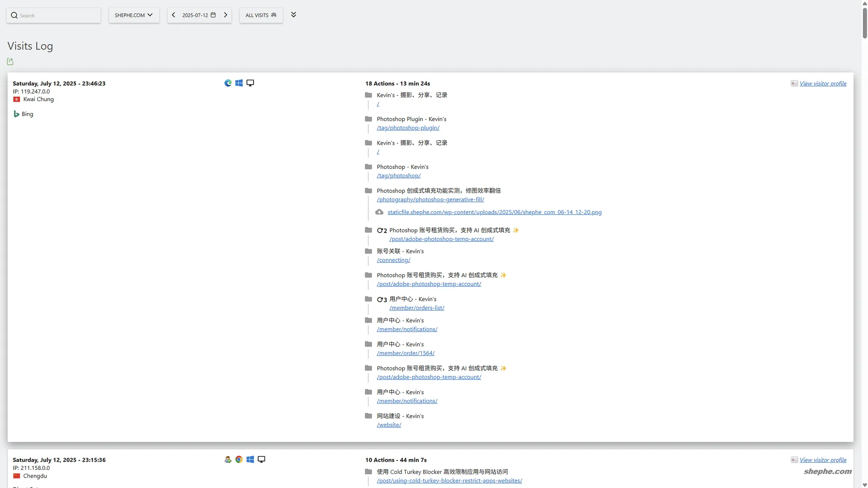Click the Edge browser icon in first visit
The height and width of the screenshot is (488, 868).
228,83
